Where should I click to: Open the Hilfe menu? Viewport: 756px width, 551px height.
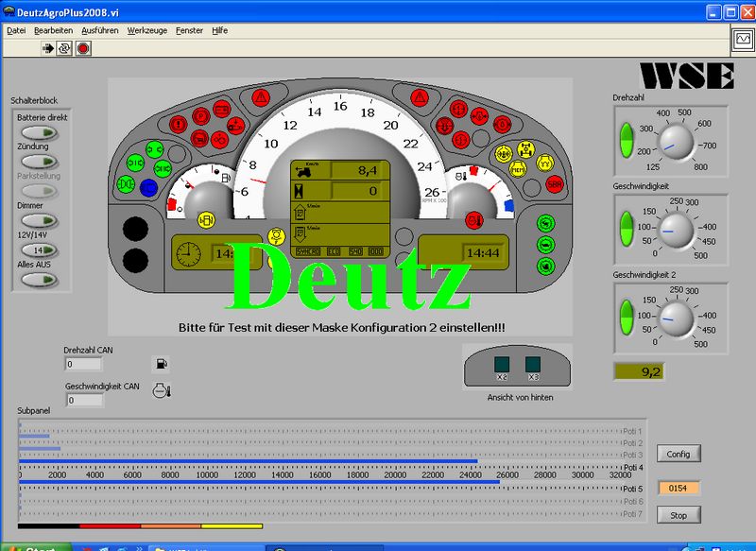(x=219, y=30)
